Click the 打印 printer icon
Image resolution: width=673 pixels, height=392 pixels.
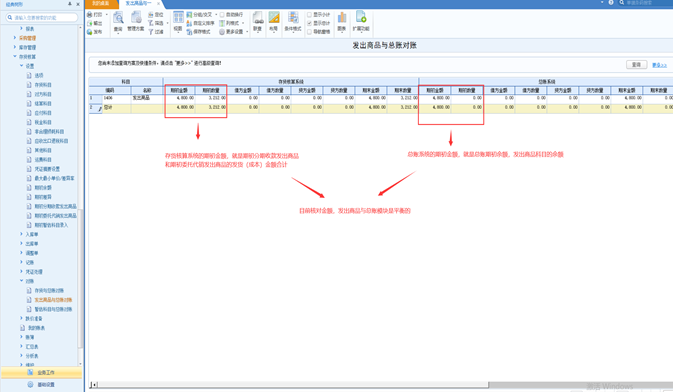click(89, 15)
